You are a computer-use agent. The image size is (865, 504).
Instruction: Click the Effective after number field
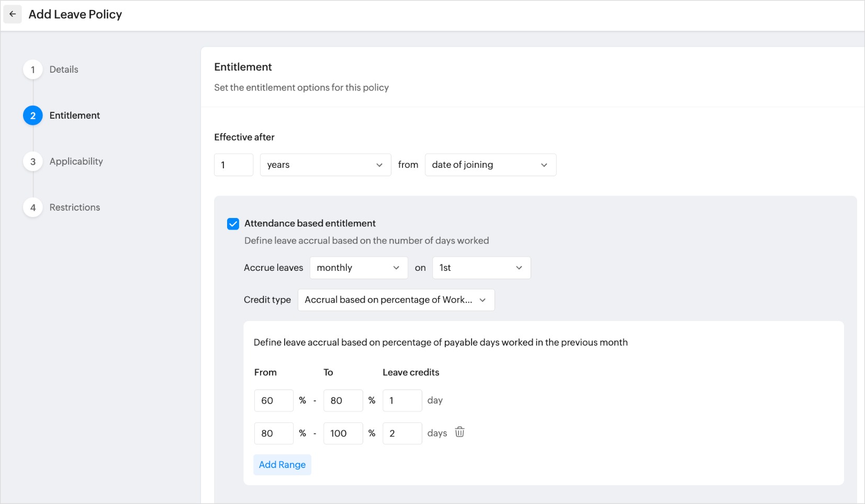(233, 165)
